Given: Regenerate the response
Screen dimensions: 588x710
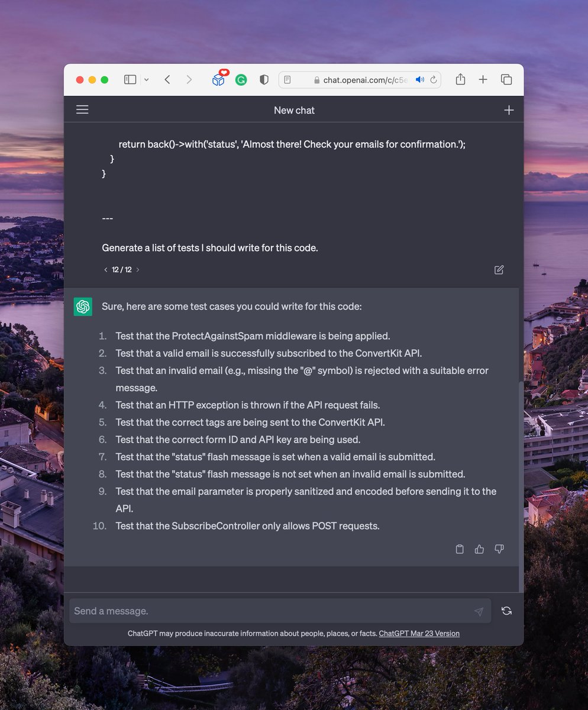Looking at the screenshot, I should click(506, 611).
